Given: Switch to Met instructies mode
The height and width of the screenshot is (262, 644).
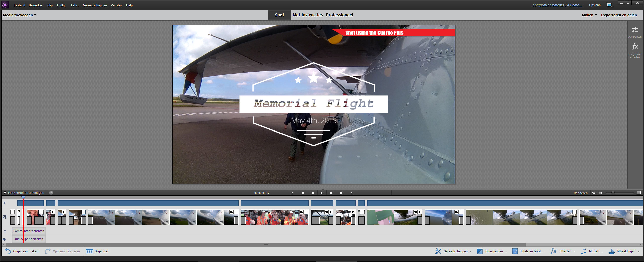Looking at the screenshot, I should coord(308,15).
